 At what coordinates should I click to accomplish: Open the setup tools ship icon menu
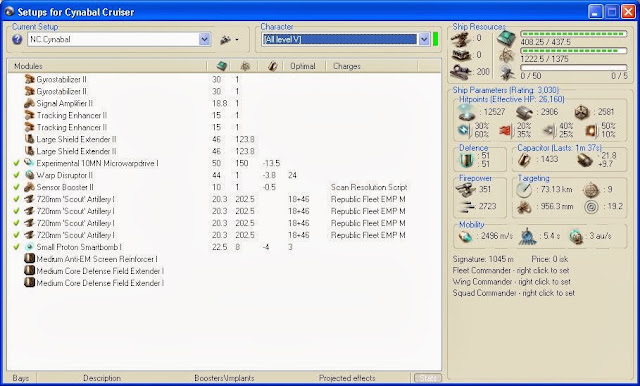[229, 40]
